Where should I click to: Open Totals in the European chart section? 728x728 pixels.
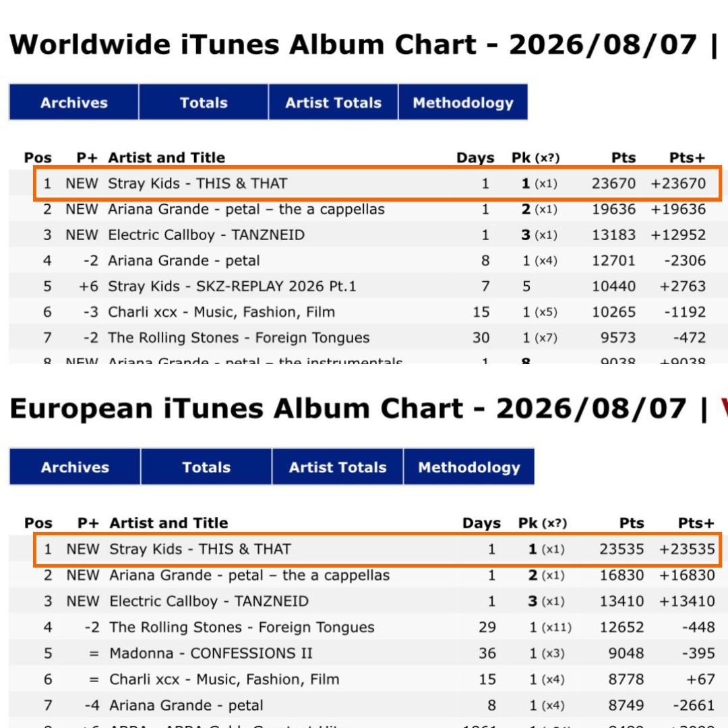coord(206,466)
